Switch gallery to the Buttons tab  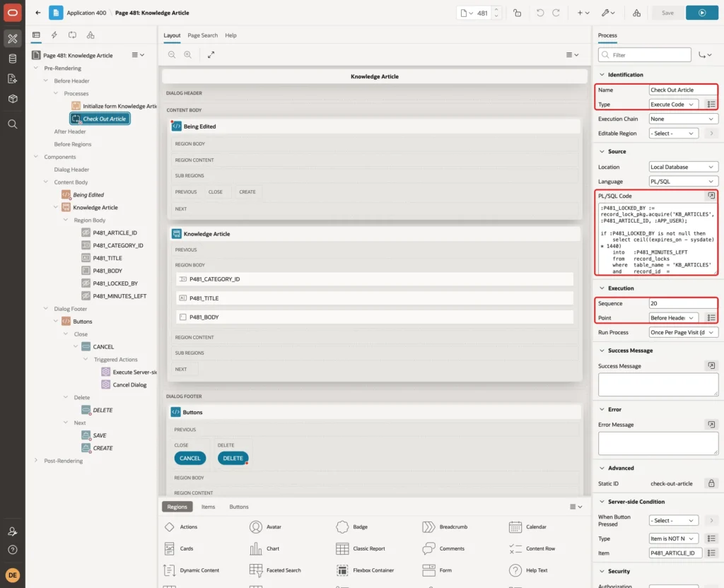pos(239,507)
